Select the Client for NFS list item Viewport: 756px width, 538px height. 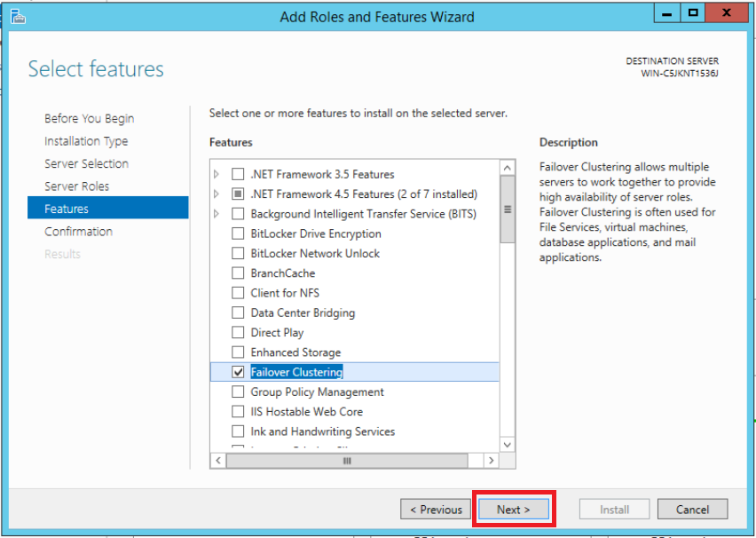[x=285, y=293]
